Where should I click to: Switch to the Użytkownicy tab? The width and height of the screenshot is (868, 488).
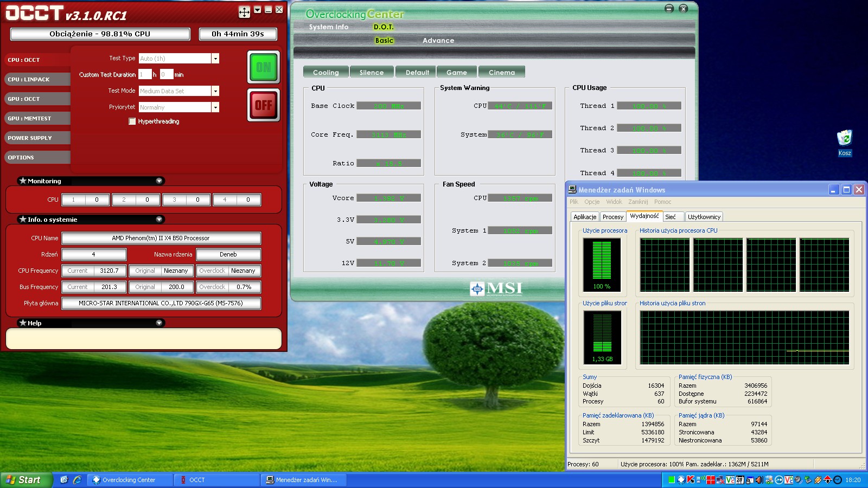(x=704, y=217)
